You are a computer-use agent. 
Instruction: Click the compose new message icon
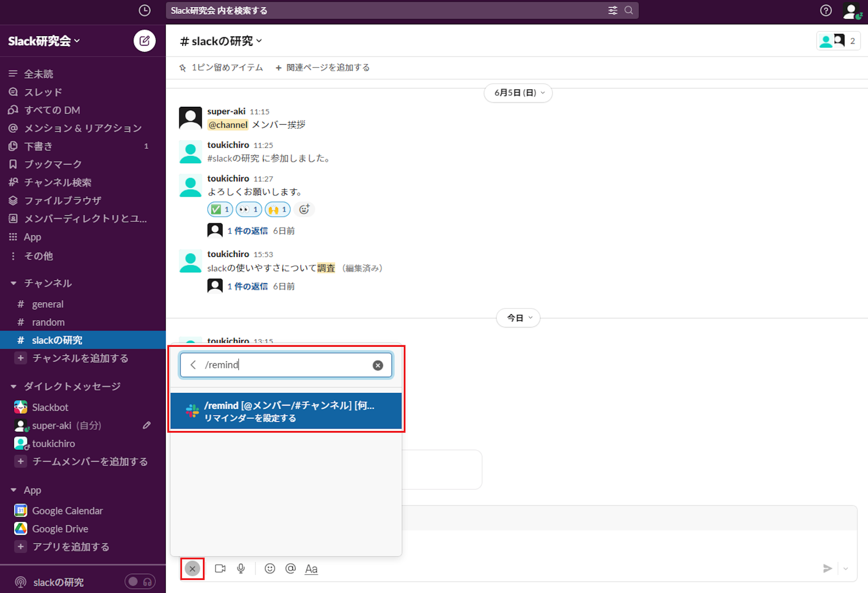pyautogui.click(x=144, y=41)
